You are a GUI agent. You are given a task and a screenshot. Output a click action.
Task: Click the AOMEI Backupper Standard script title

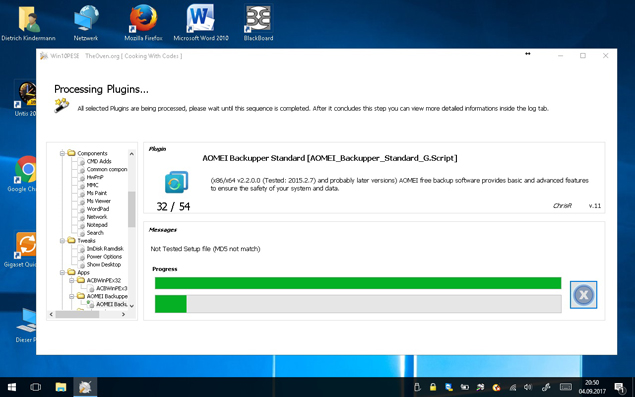coord(330,158)
